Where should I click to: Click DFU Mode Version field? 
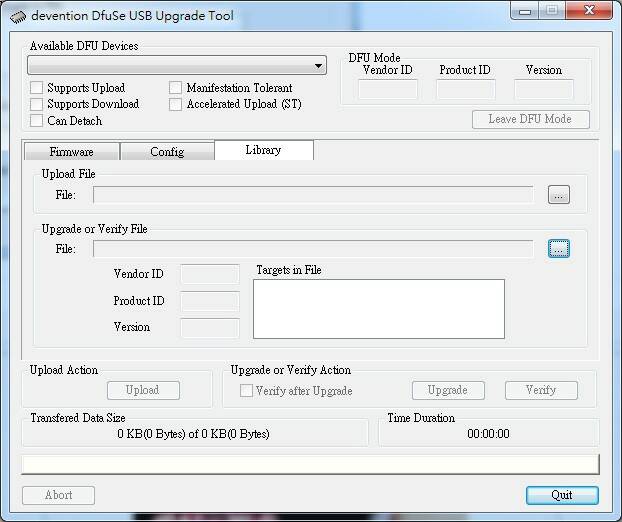click(x=544, y=89)
